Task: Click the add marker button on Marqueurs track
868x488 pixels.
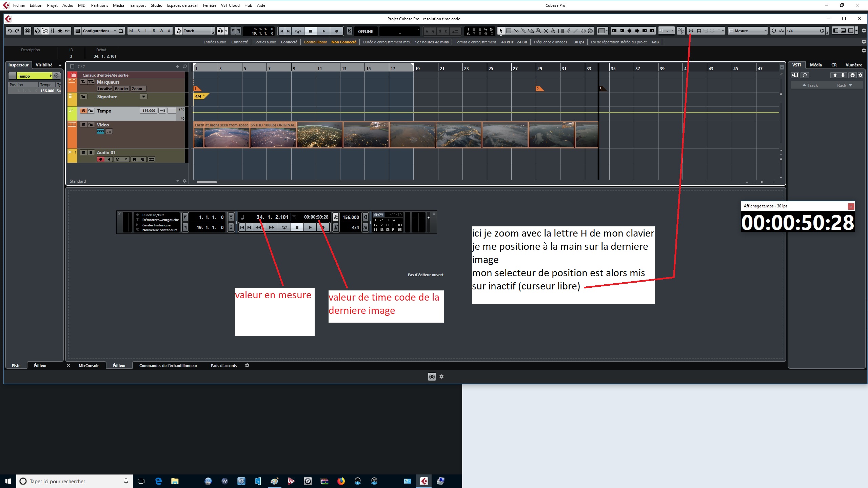Action: [83, 82]
